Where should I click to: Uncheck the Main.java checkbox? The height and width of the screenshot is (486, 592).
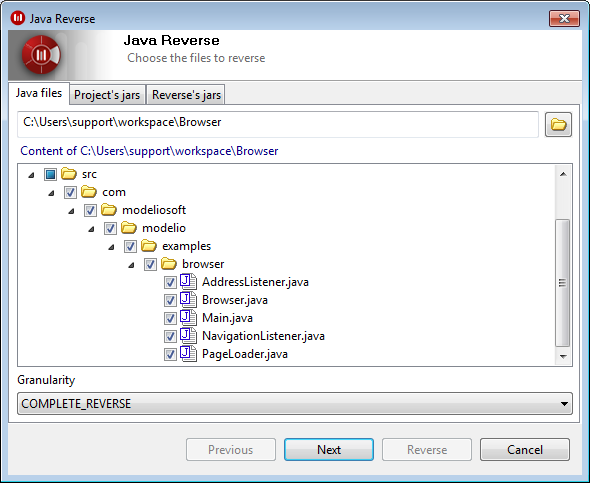coord(170,319)
